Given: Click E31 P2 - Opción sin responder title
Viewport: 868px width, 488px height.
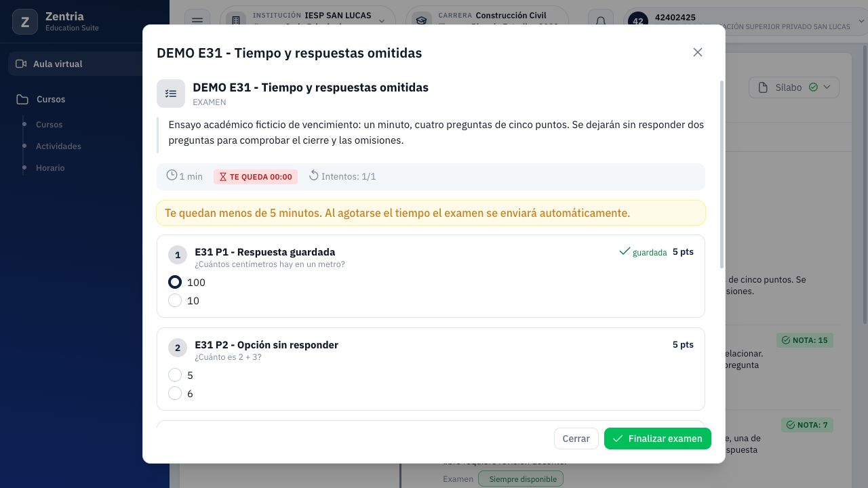Looking at the screenshot, I should coord(267,345).
